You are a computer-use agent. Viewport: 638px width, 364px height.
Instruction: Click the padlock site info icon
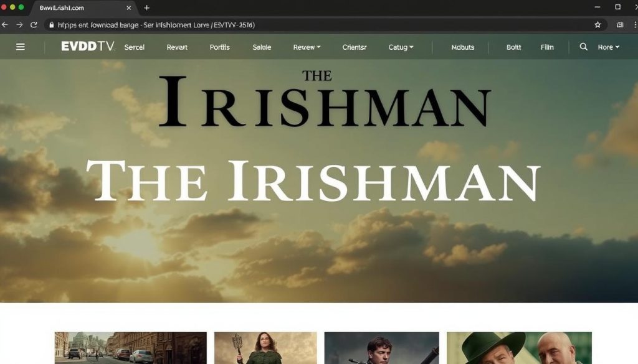click(51, 25)
